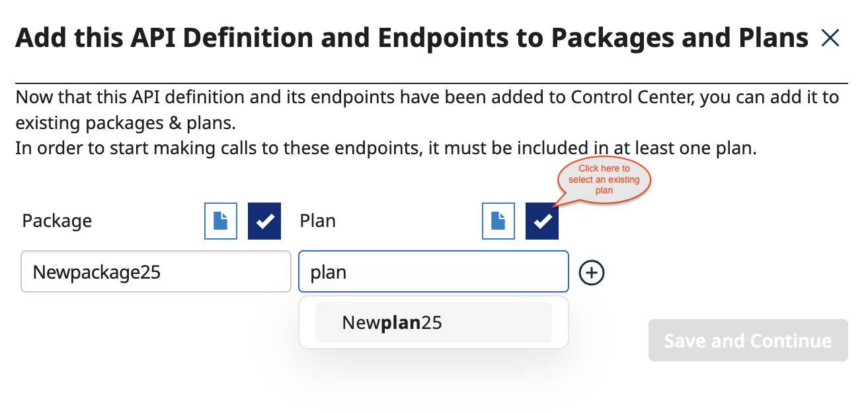868x413 pixels.
Task: Click the new package document icon
Action: [221, 221]
